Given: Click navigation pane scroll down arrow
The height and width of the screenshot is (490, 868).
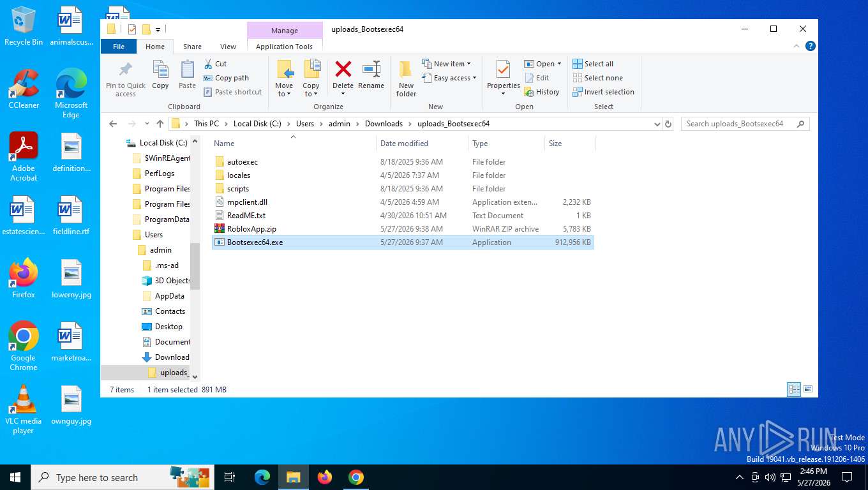Looking at the screenshot, I should (195, 377).
